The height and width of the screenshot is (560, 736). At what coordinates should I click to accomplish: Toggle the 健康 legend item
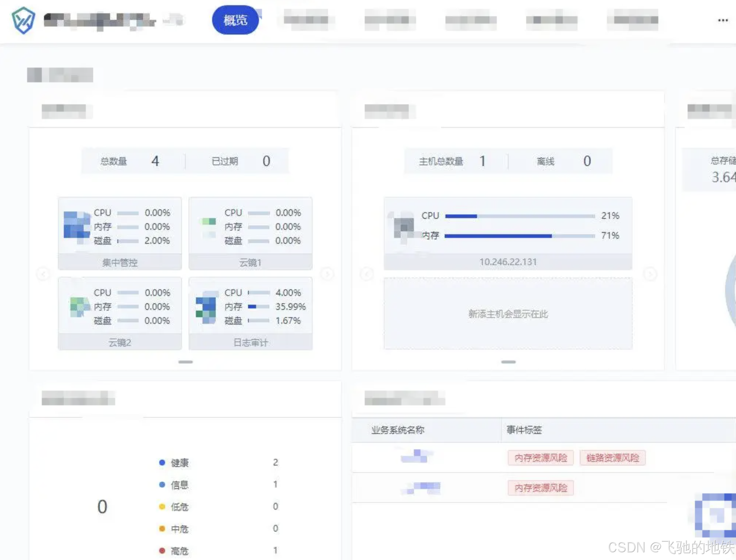click(179, 463)
